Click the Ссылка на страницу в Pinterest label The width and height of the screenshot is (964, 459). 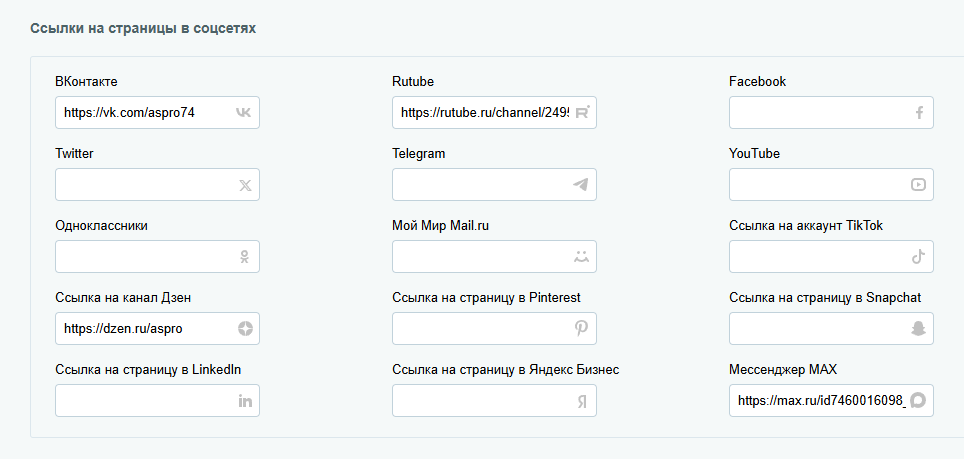pos(486,298)
